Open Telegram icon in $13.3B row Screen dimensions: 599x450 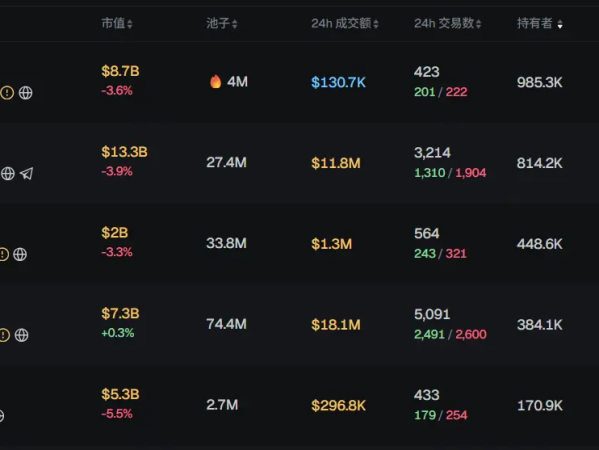tap(26, 173)
